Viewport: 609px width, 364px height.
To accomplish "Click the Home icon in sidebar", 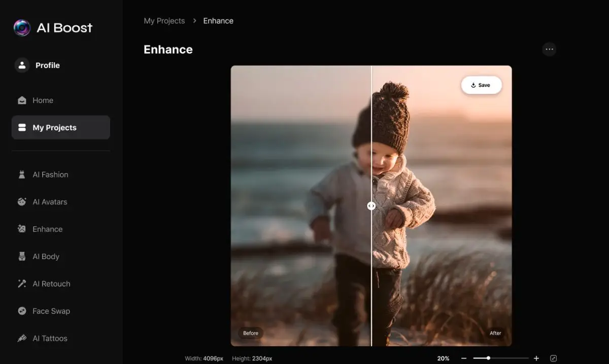I will point(22,100).
